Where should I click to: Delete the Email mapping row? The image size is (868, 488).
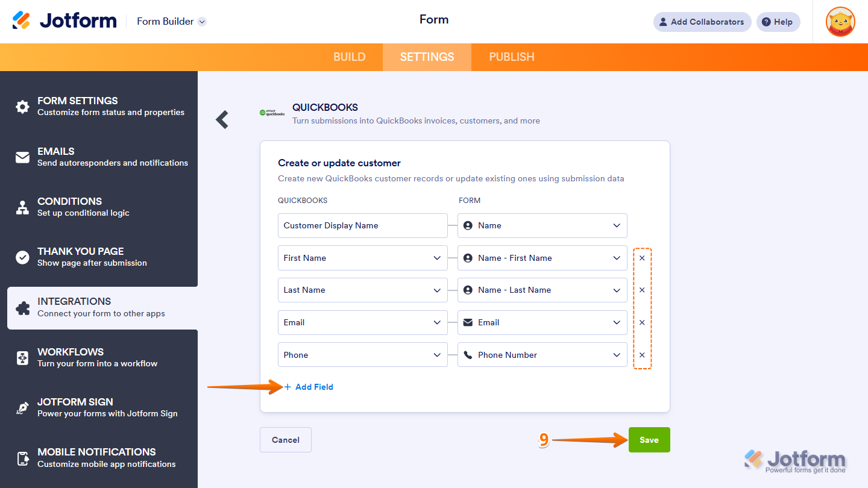point(642,322)
